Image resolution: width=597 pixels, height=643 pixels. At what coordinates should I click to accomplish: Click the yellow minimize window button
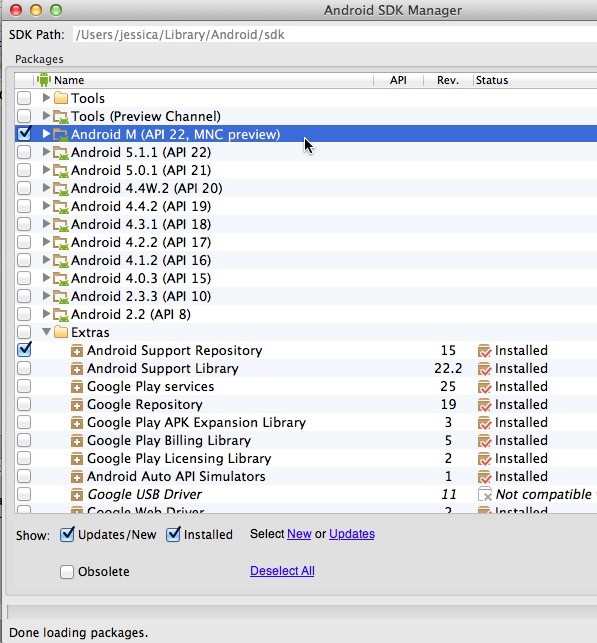[x=36, y=10]
